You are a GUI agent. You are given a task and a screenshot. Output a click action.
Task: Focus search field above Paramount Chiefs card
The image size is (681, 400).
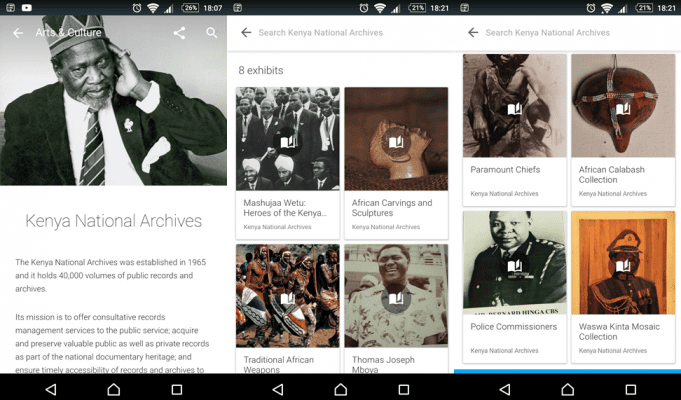tap(547, 33)
